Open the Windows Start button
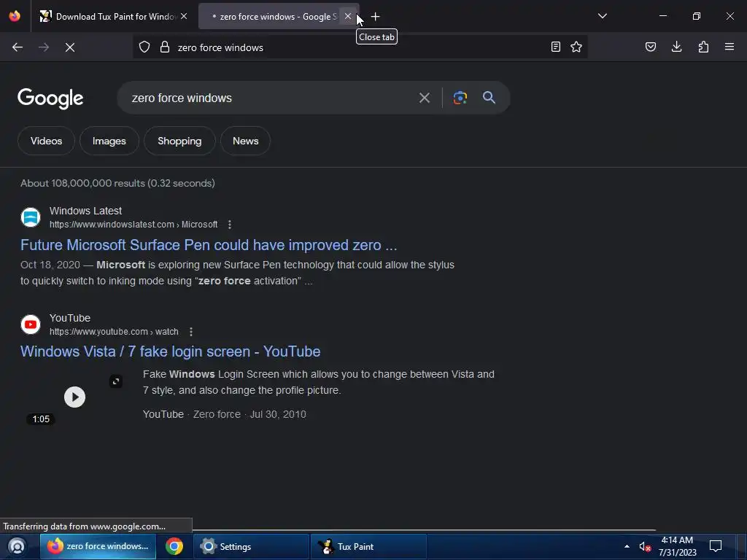The width and height of the screenshot is (747, 560). tap(17, 546)
